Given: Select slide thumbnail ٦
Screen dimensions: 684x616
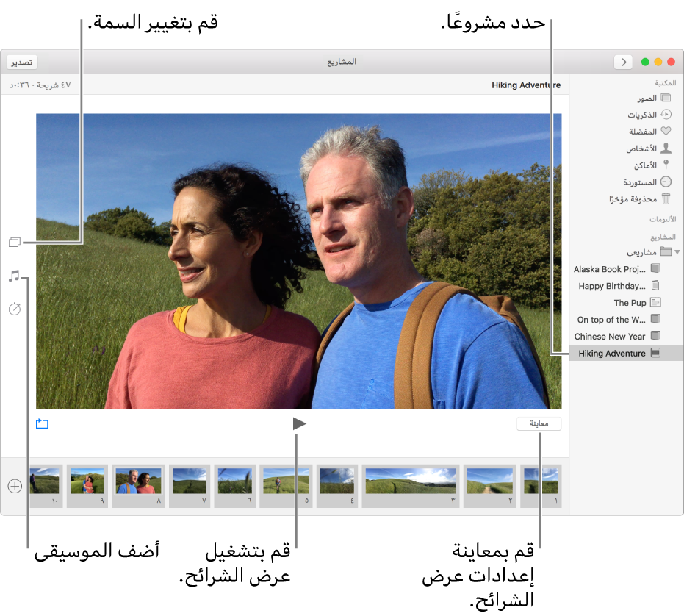Looking at the screenshot, I should coord(234,486).
